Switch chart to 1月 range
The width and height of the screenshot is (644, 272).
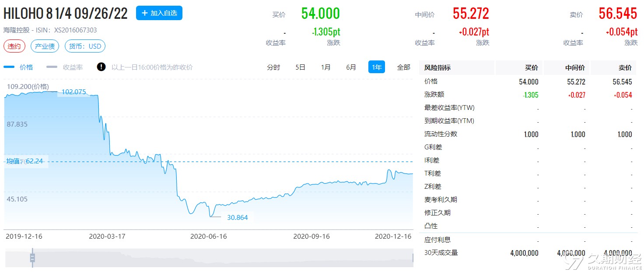[325, 67]
